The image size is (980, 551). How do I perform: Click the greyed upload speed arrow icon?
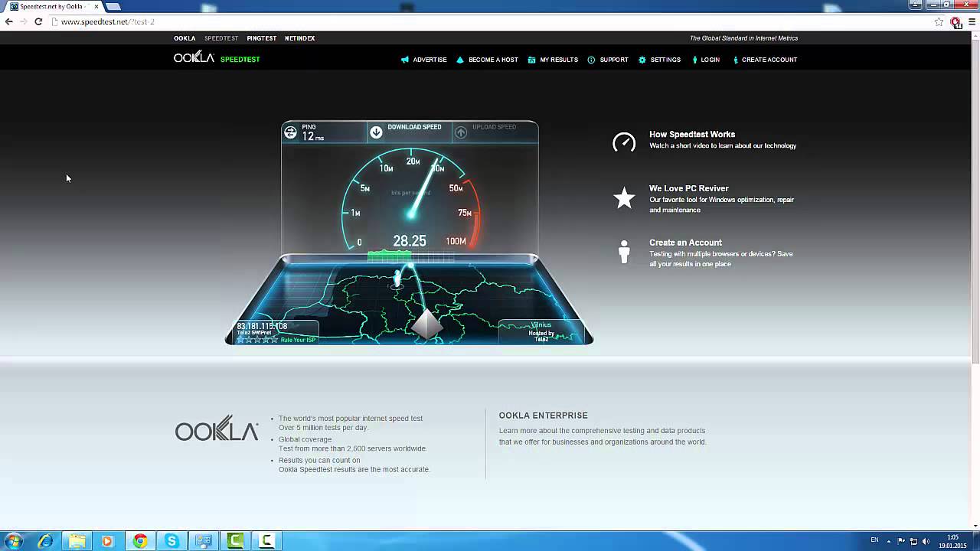point(461,132)
